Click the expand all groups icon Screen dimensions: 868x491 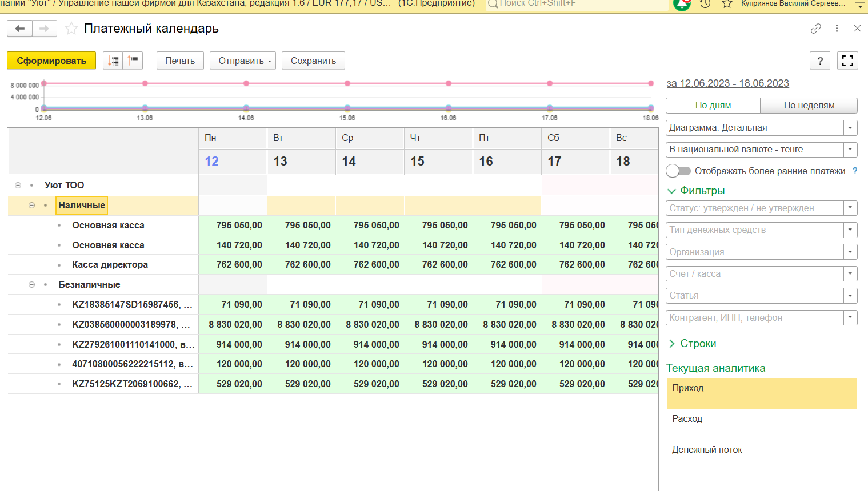point(113,61)
